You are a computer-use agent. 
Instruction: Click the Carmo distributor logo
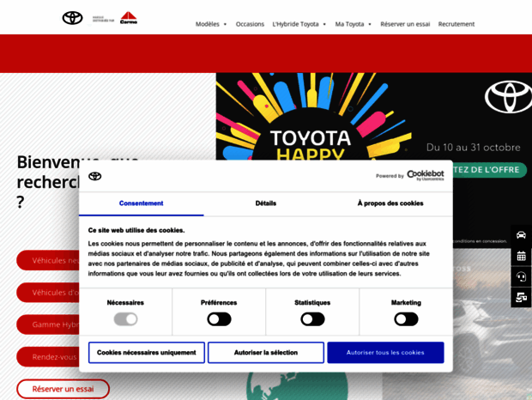click(129, 18)
